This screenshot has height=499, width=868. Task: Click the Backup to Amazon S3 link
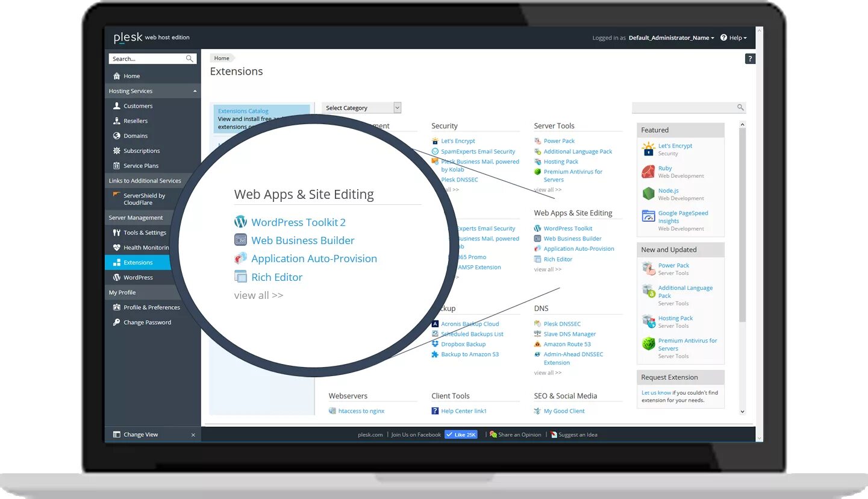tap(470, 354)
